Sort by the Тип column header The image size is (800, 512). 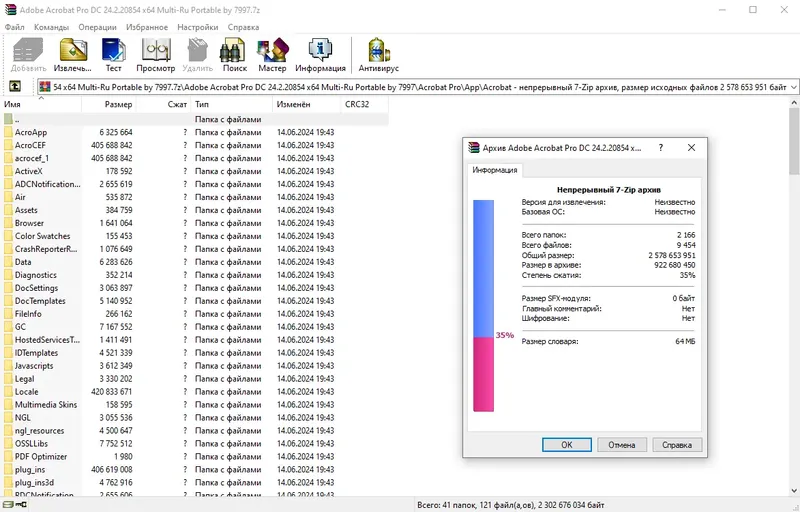coord(232,104)
